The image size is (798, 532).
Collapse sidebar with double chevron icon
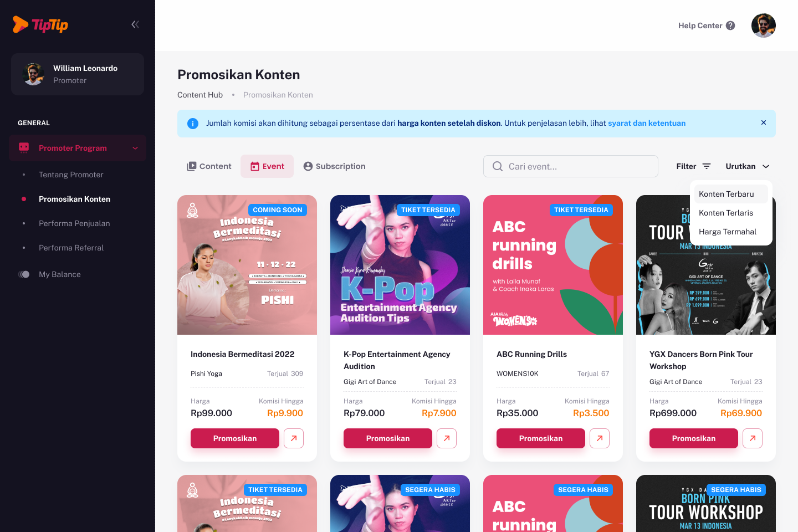coord(135,24)
